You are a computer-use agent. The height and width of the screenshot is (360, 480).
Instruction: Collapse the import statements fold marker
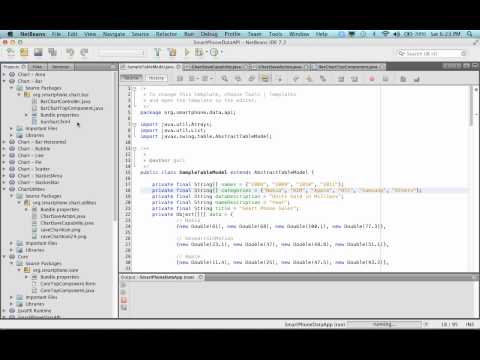click(x=134, y=124)
